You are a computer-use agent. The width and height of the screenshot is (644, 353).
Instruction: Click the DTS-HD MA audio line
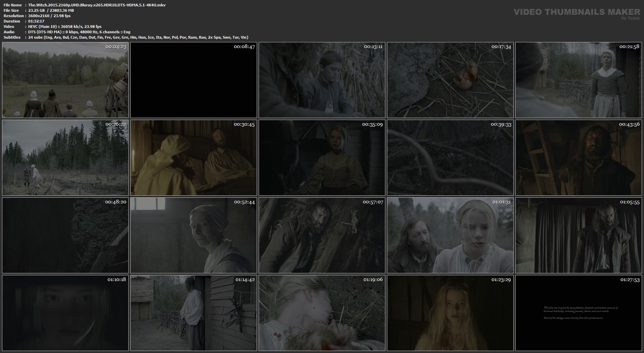coord(79,32)
